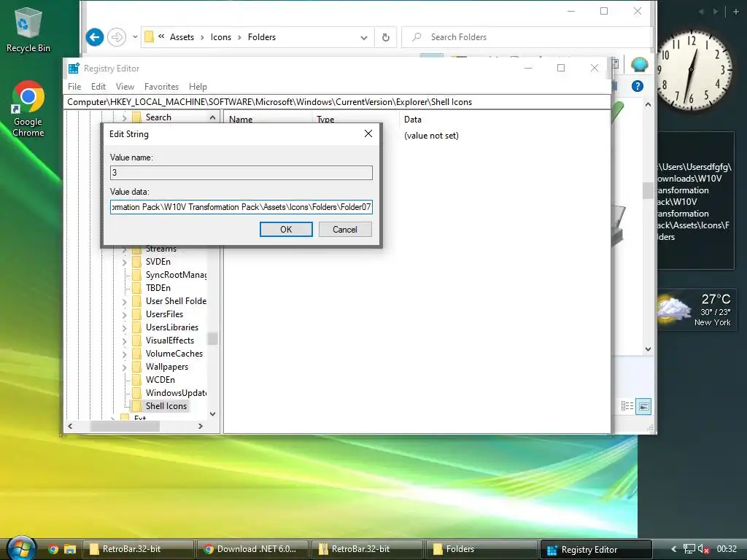The image size is (747, 560).
Task: Open the Edit menu in Registry Editor
Action: 98,87
